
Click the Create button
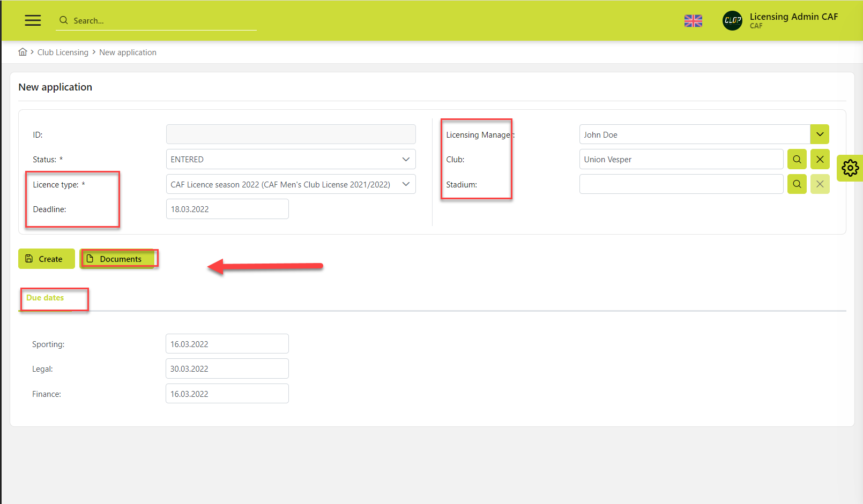pyautogui.click(x=46, y=259)
